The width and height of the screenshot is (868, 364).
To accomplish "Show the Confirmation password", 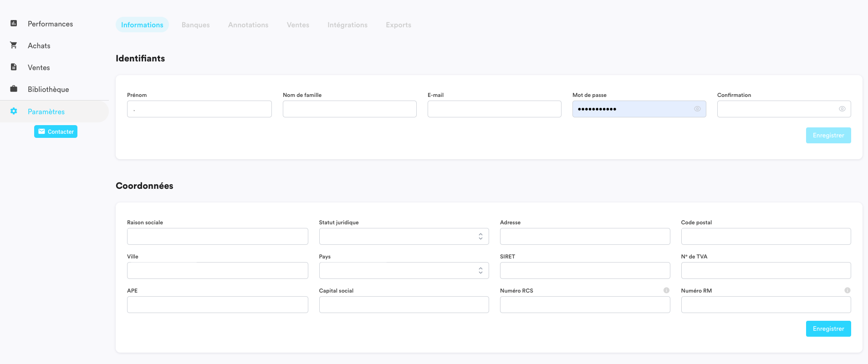I will click(x=842, y=109).
